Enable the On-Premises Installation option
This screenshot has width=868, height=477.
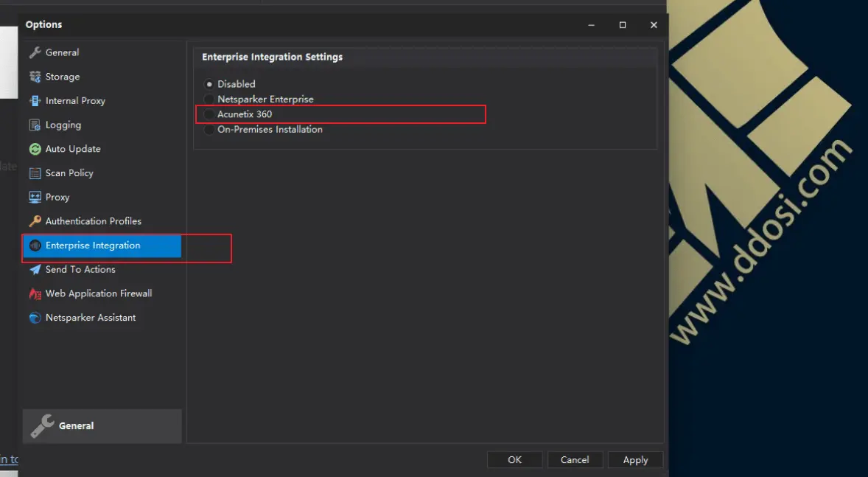pyautogui.click(x=209, y=130)
